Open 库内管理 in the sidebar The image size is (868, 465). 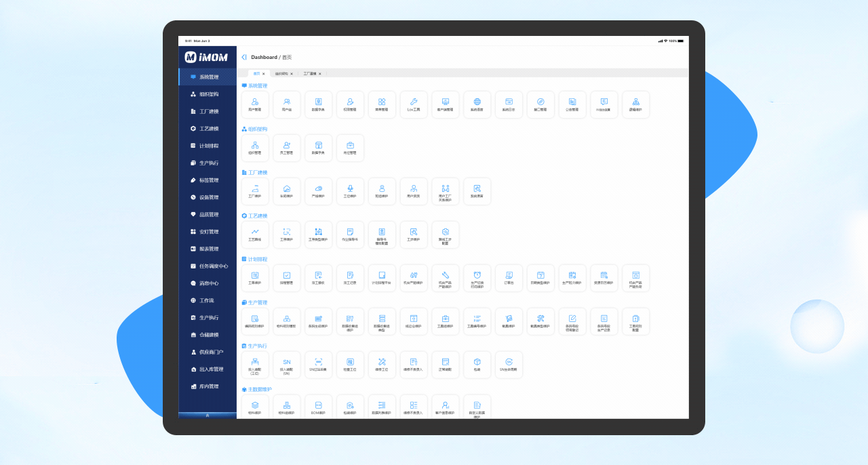(208, 386)
